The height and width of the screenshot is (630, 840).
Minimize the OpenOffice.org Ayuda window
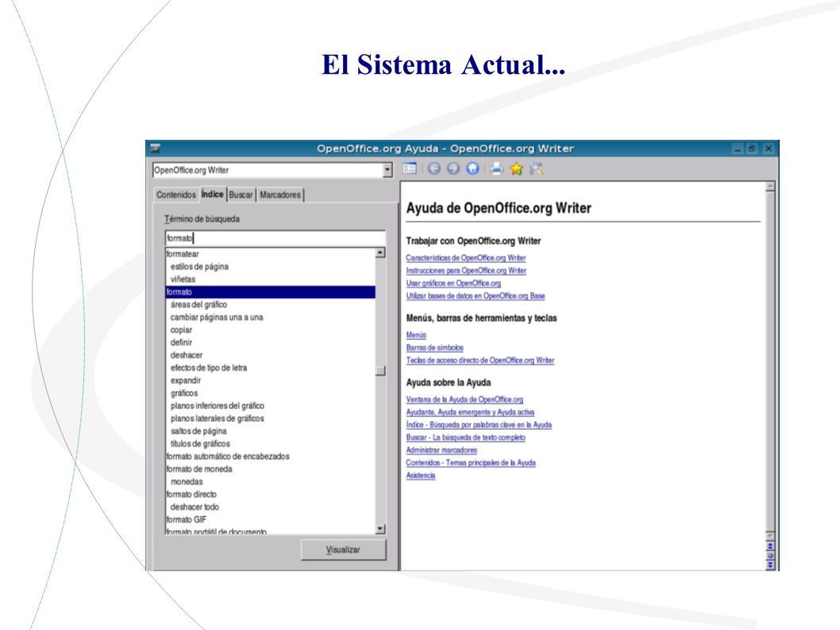click(x=738, y=149)
